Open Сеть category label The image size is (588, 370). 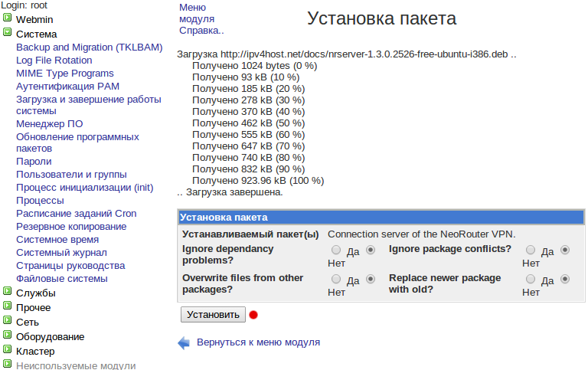[x=28, y=323]
